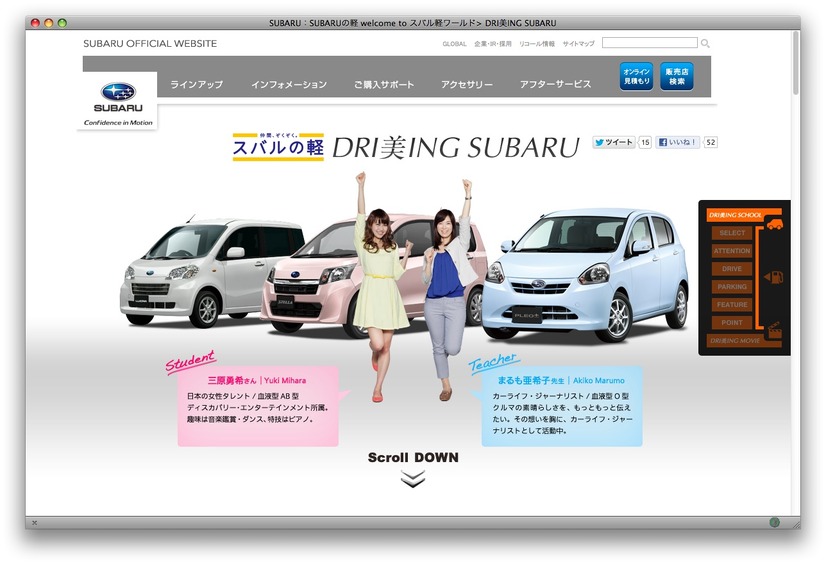
Task: Open the アフターサービス menu
Action: [555, 84]
